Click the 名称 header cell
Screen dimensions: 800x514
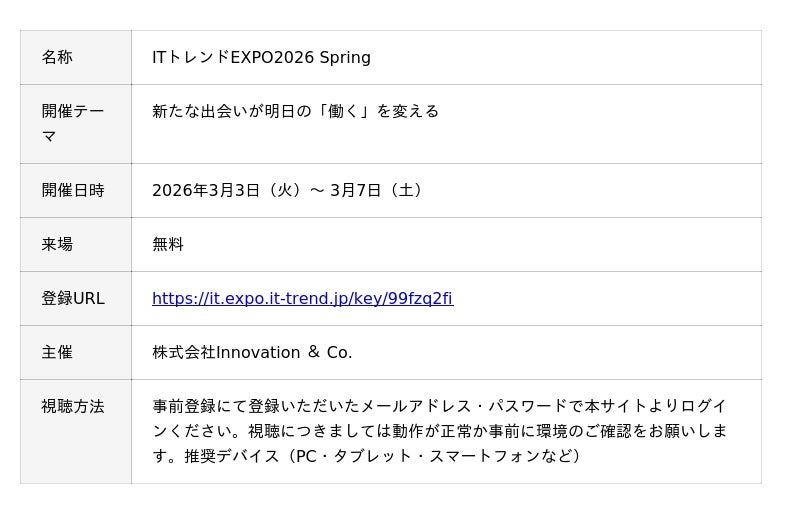tap(57, 57)
